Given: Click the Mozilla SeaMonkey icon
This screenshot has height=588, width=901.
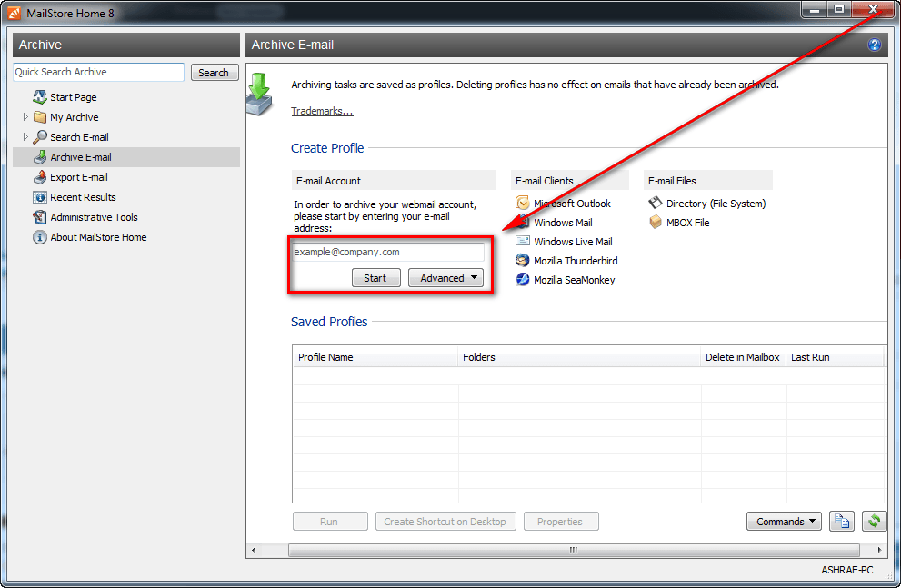Looking at the screenshot, I should point(523,280).
